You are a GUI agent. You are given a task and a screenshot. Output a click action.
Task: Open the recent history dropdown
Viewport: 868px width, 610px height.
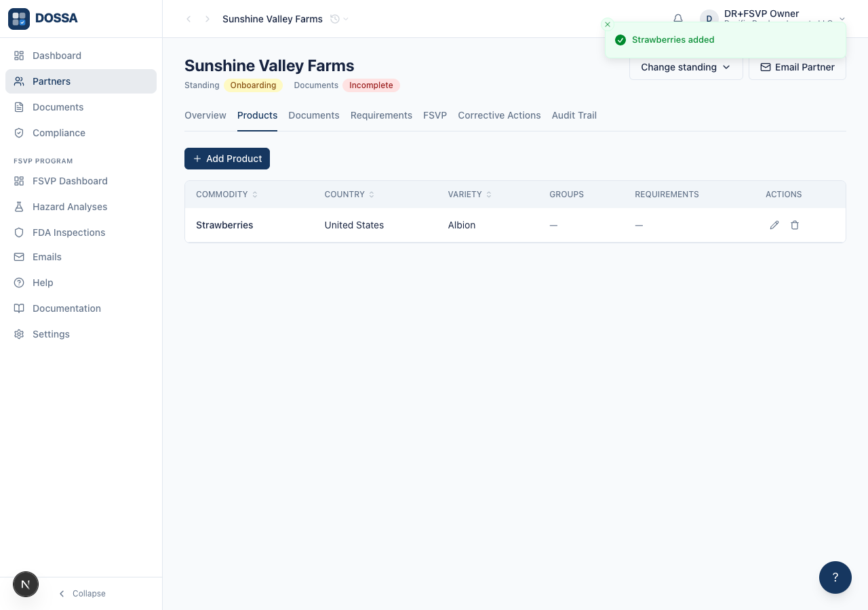coord(339,19)
